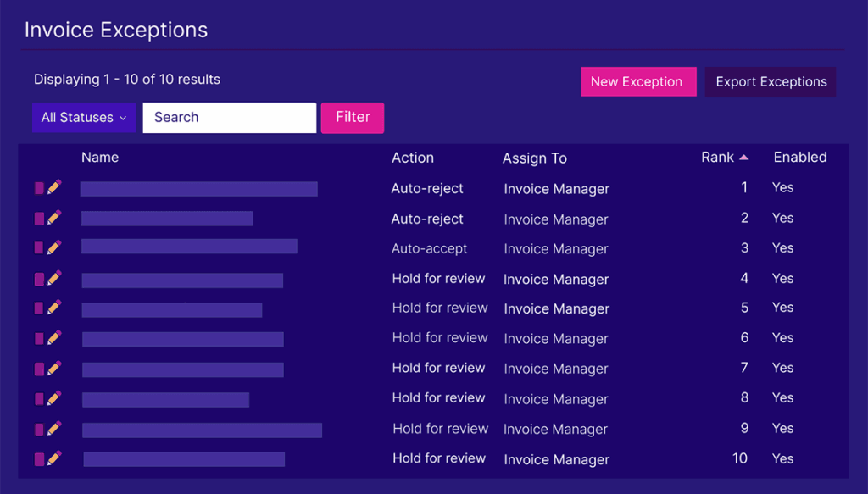The width and height of the screenshot is (868, 494).
Task: Click the pink Filter button
Action: pos(353,118)
